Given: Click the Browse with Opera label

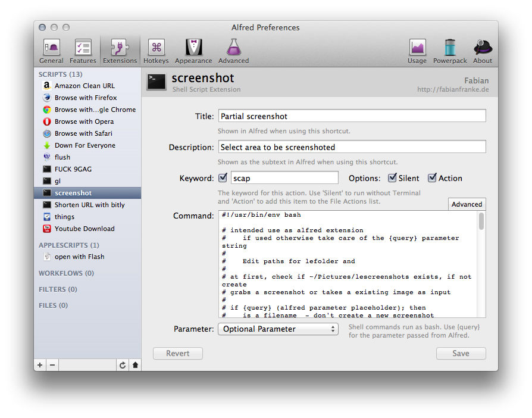Looking at the screenshot, I should click(84, 121).
